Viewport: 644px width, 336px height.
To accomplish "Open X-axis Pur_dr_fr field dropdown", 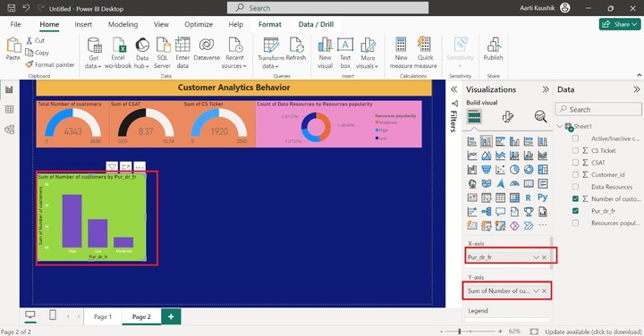I will click(x=536, y=257).
